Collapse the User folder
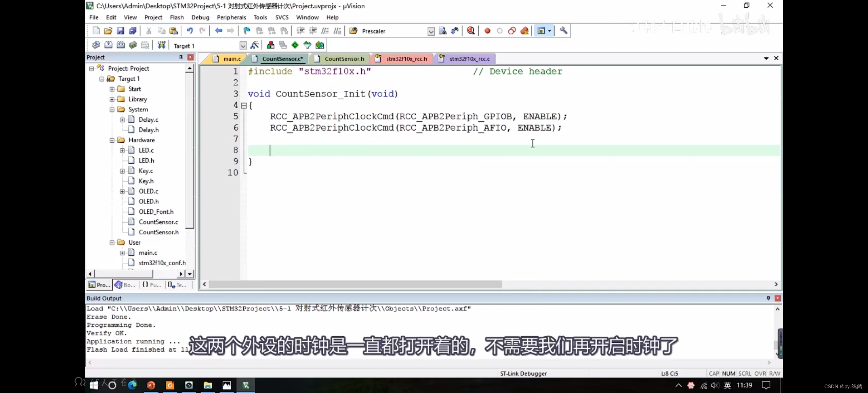The height and width of the screenshot is (393, 868). click(112, 242)
